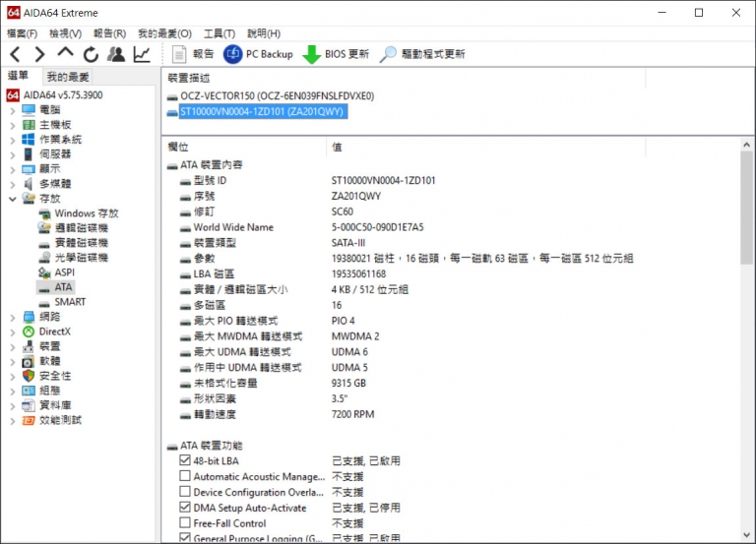This screenshot has width=756, height=544.
Task: Expand the 伺服器 tree node
Action: click(13, 154)
